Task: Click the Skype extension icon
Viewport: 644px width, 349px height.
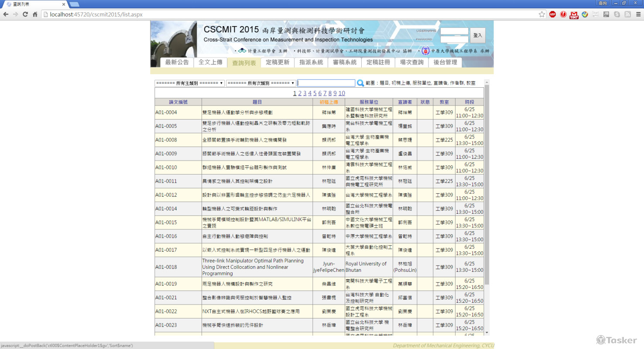Action: pos(617,14)
